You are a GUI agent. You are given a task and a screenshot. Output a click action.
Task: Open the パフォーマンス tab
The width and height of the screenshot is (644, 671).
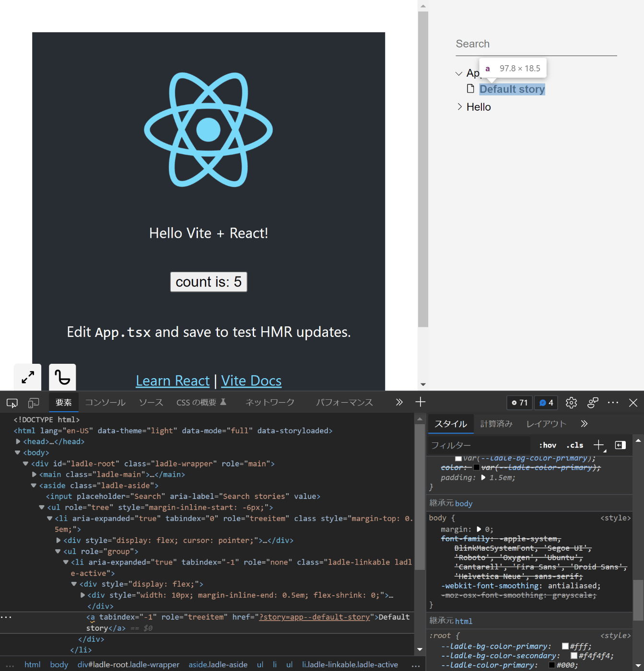[344, 403]
